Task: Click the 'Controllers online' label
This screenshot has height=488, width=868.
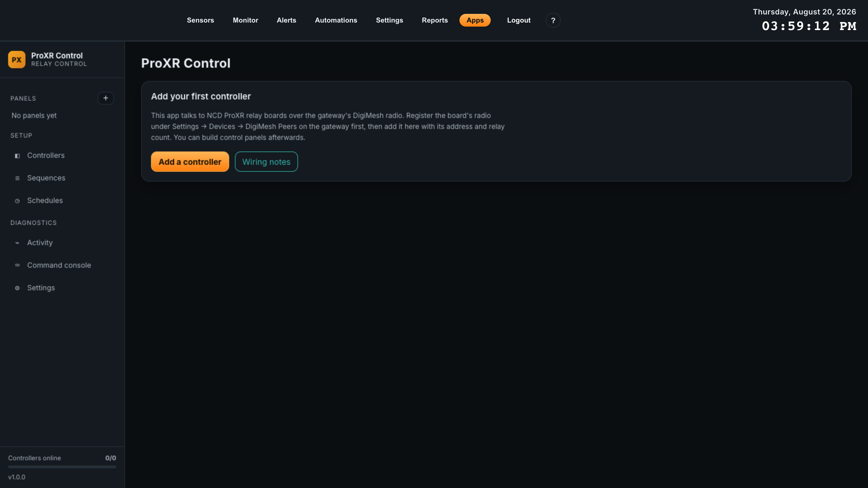Action: point(34,458)
